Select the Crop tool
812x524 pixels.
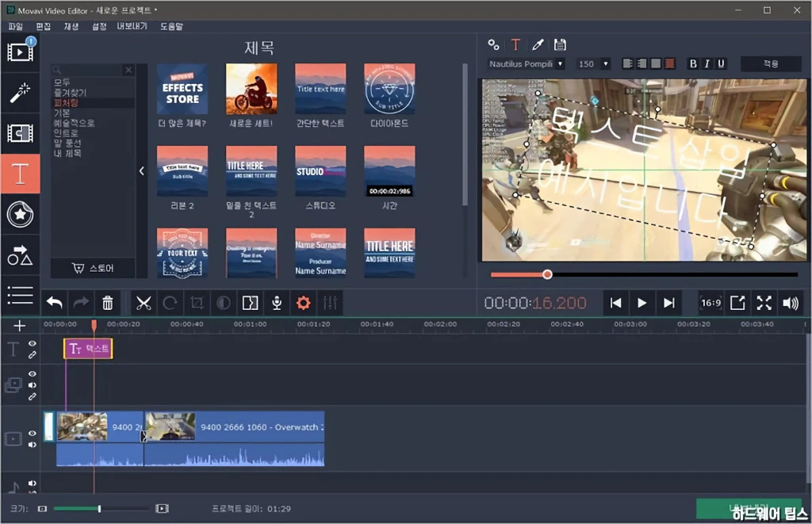click(197, 302)
